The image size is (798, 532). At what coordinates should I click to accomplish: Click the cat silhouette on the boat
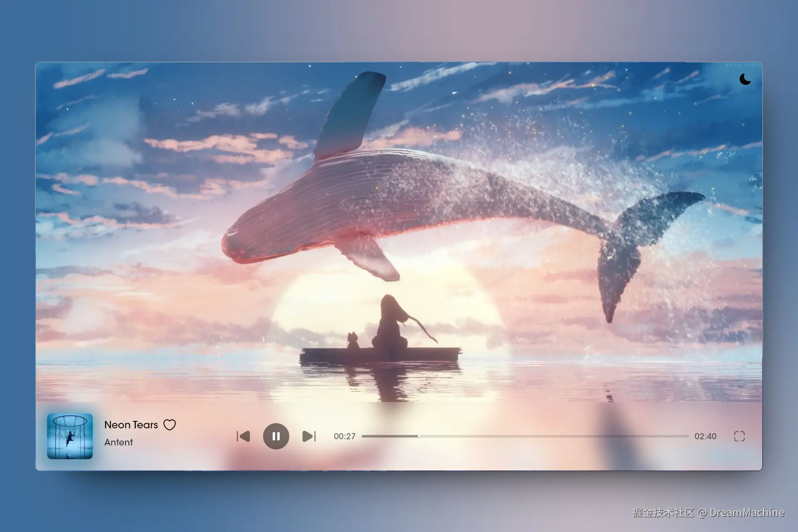(353, 341)
